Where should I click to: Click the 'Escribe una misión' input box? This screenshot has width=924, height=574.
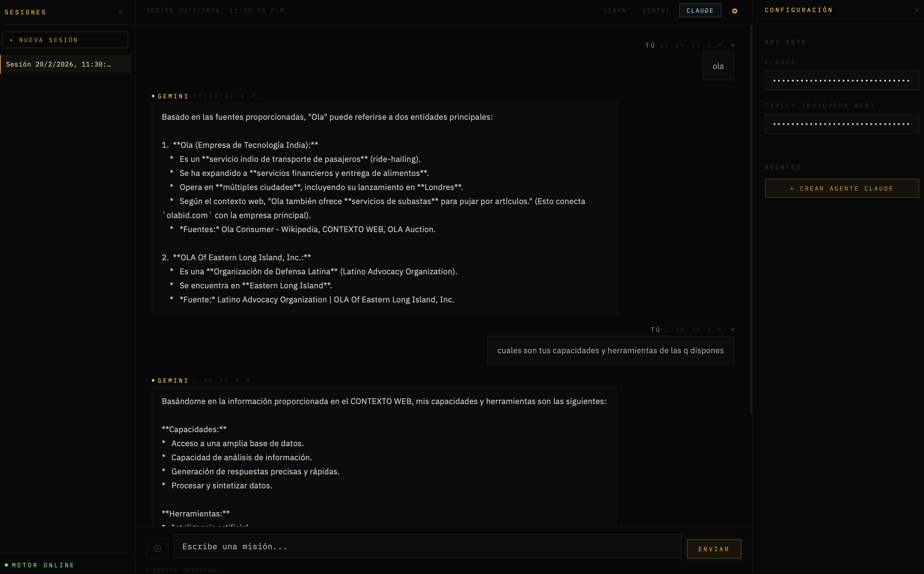tap(427, 546)
